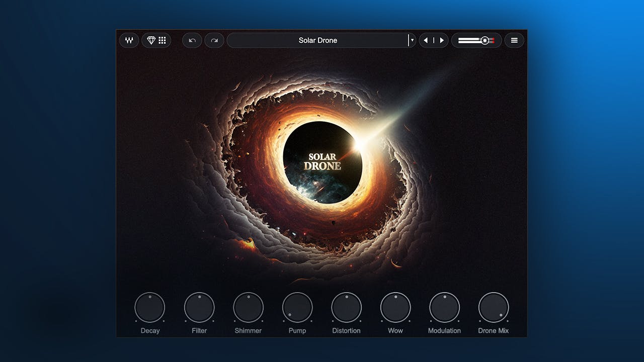Click the output level slider handle
This screenshot has width=644, height=362.
(x=485, y=40)
